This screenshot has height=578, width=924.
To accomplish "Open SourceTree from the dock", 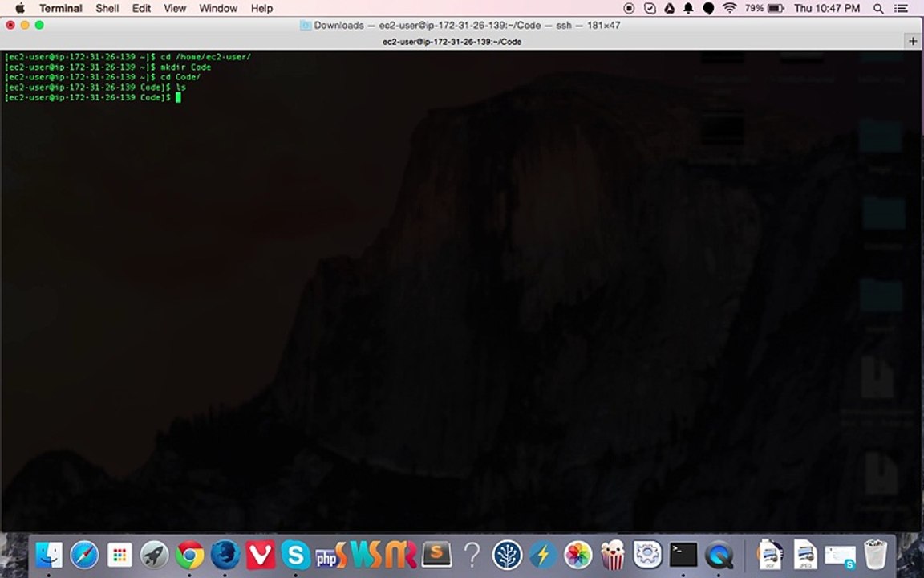I will (x=508, y=555).
